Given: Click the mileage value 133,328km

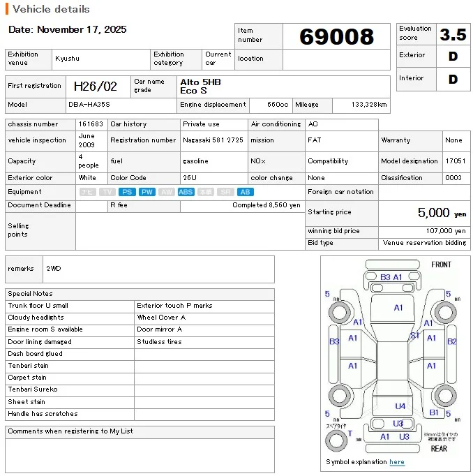Looking at the screenshot, I should tap(369, 105).
